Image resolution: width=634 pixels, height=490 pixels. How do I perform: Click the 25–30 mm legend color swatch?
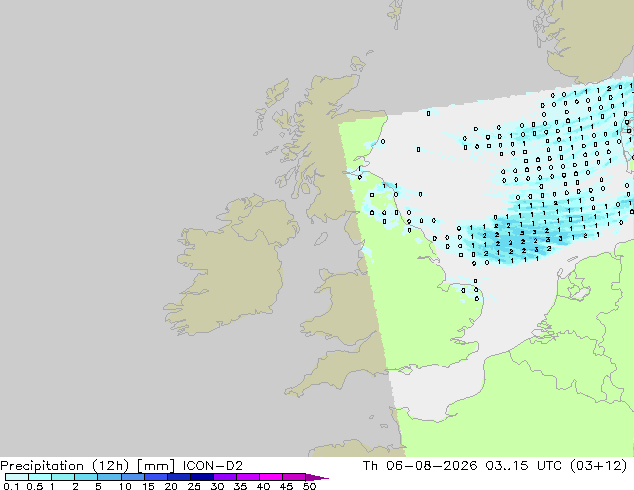click(201, 477)
